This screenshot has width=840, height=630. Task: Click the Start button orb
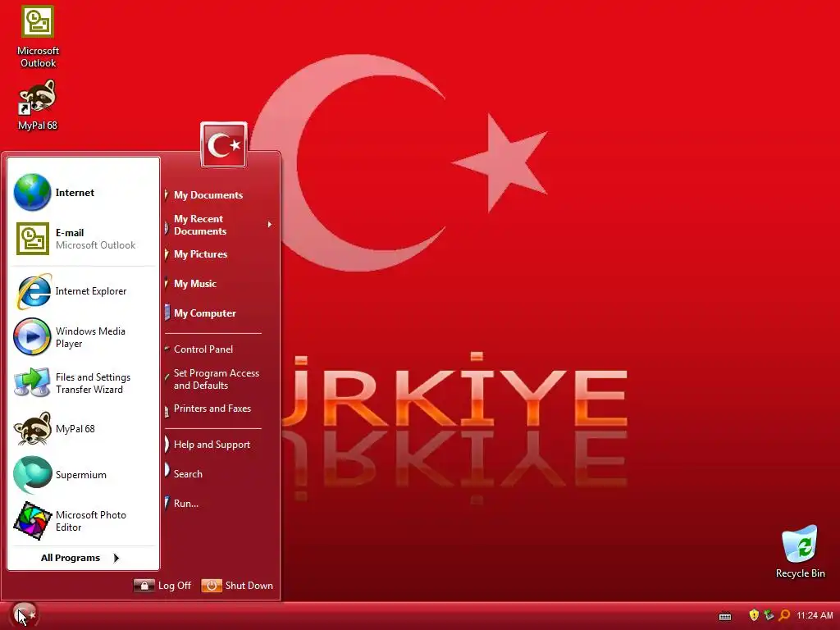(24, 614)
